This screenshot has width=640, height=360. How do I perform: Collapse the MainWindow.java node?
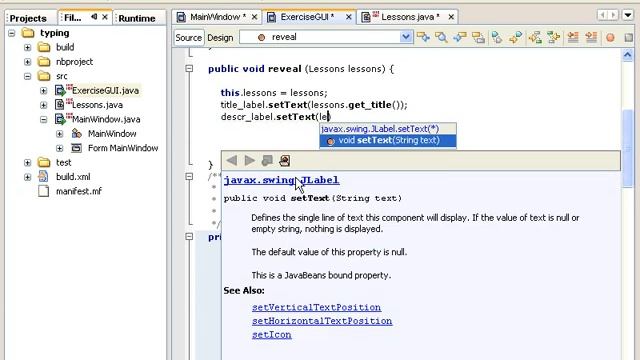coord(44,119)
